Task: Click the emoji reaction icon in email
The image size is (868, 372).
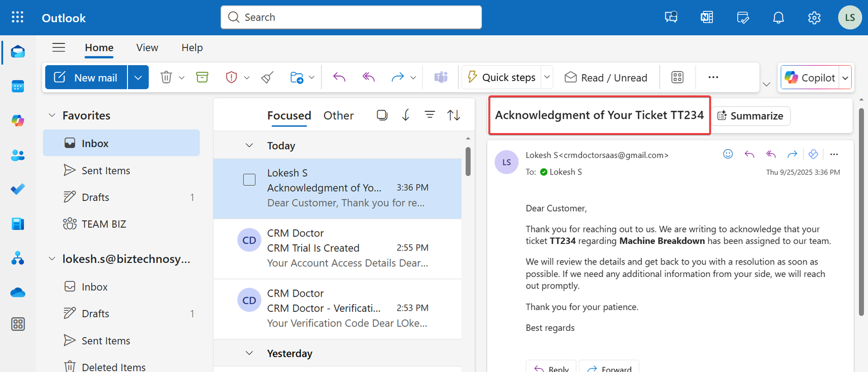Action: (728, 154)
